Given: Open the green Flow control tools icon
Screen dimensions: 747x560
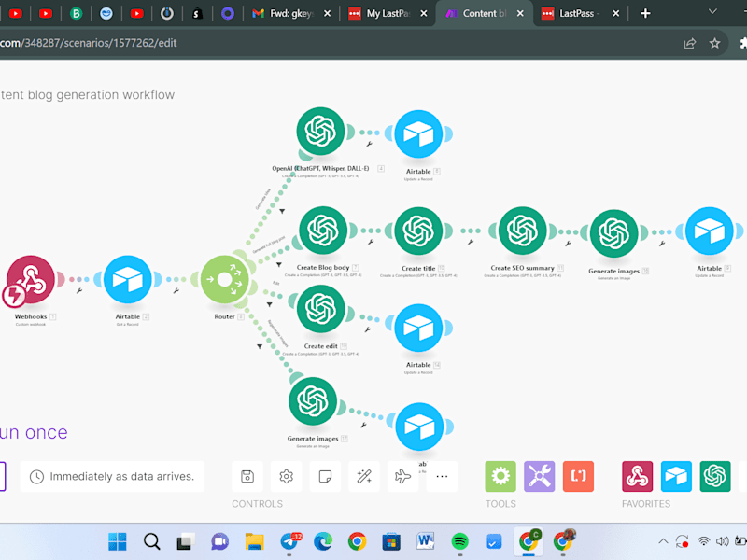Looking at the screenshot, I should point(500,476).
